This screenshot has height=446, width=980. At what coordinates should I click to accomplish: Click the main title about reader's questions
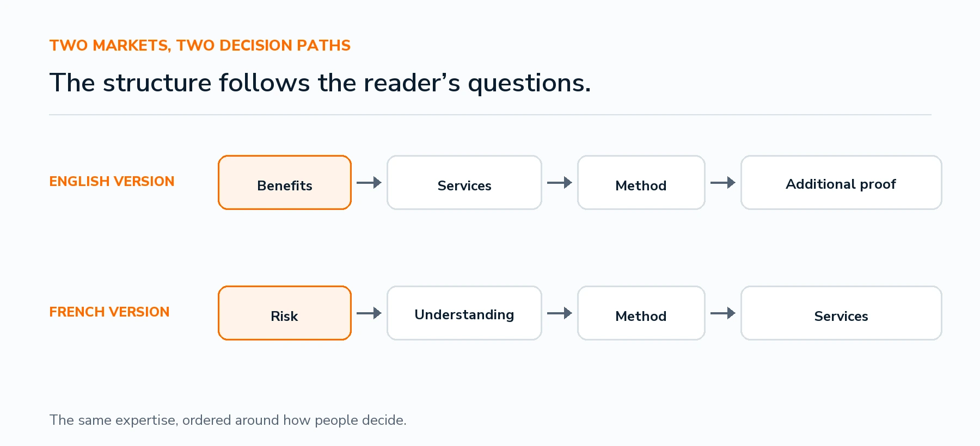320,83
